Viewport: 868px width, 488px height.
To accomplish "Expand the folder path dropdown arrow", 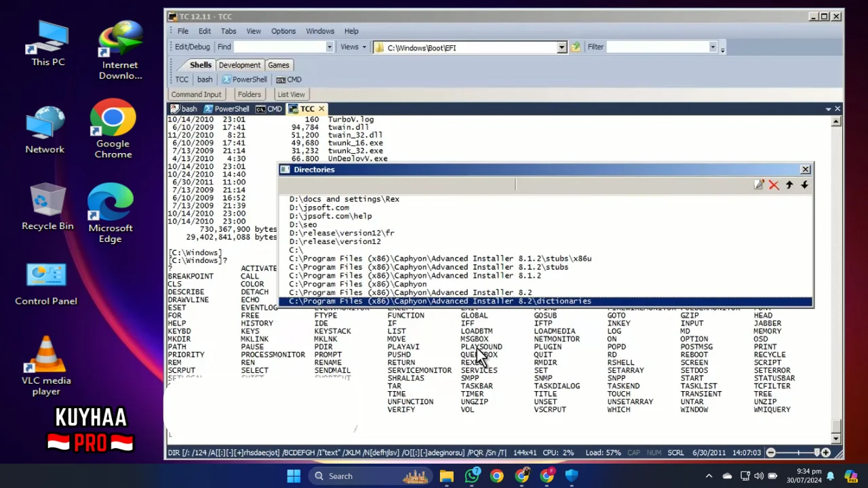I will [x=561, y=47].
